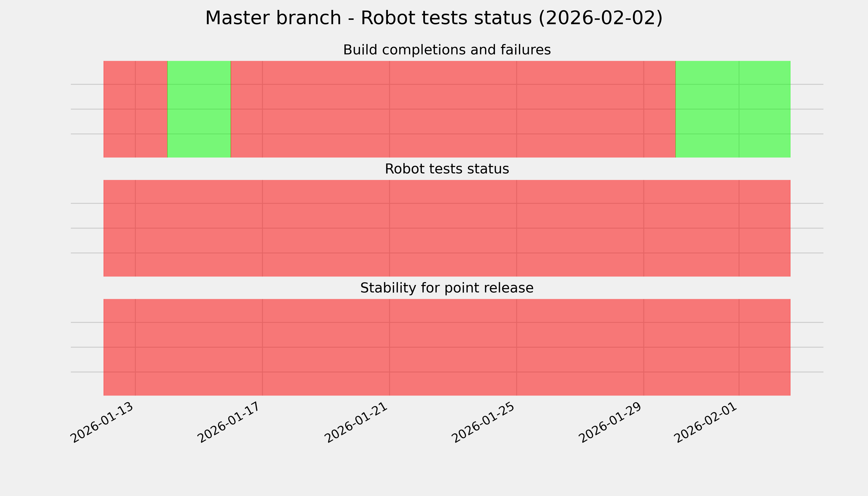This screenshot has height=496, width=868.
Task: Click the 'Robot tests status' subplot heading
Action: click(x=447, y=169)
